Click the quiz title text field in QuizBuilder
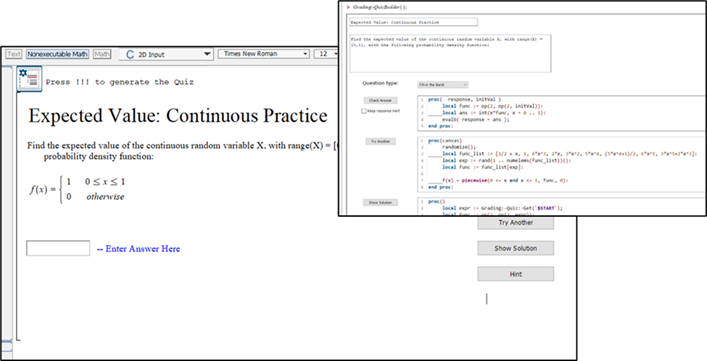 point(413,22)
